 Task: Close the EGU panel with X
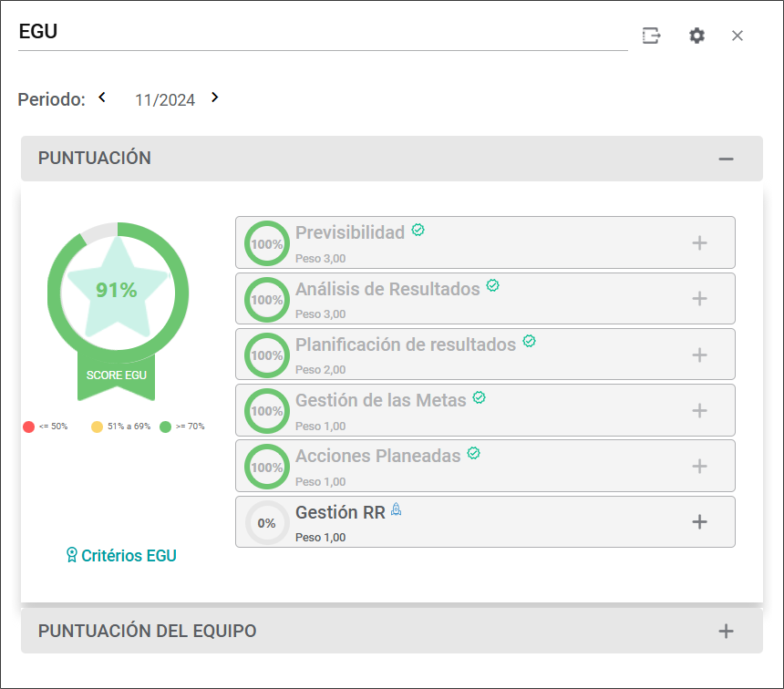(738, 36)
